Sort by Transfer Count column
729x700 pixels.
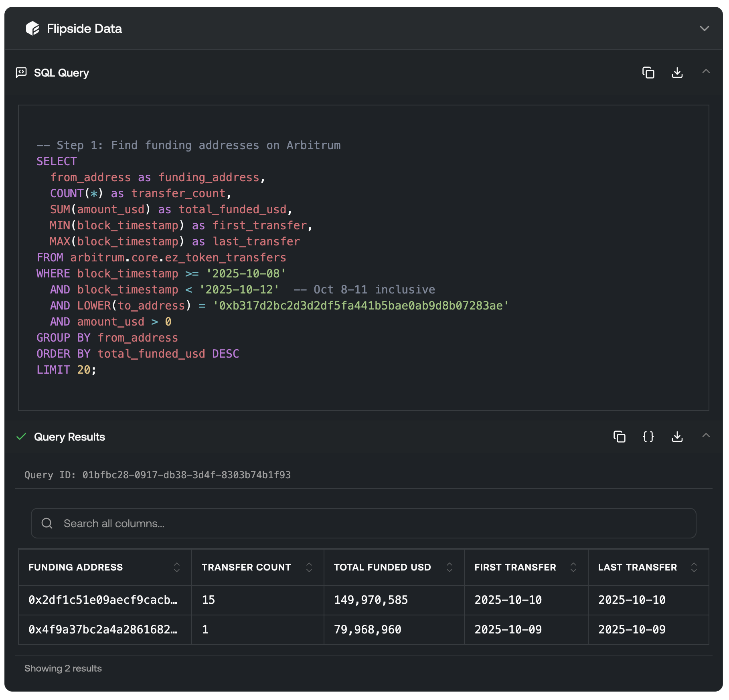click(x=309, y=567)
